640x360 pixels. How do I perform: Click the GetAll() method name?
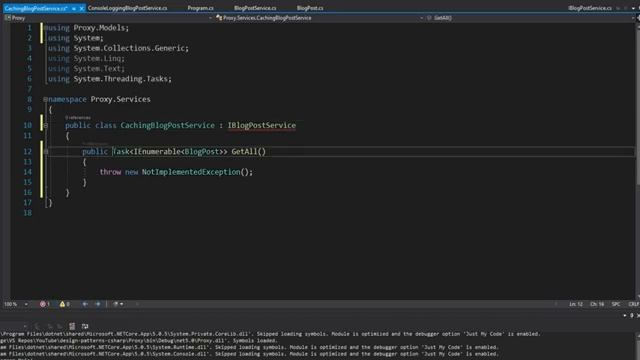tap(249, 151)
